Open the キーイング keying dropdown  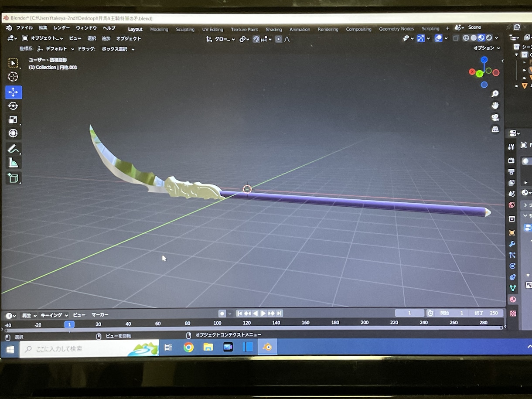tap(54, 315)
